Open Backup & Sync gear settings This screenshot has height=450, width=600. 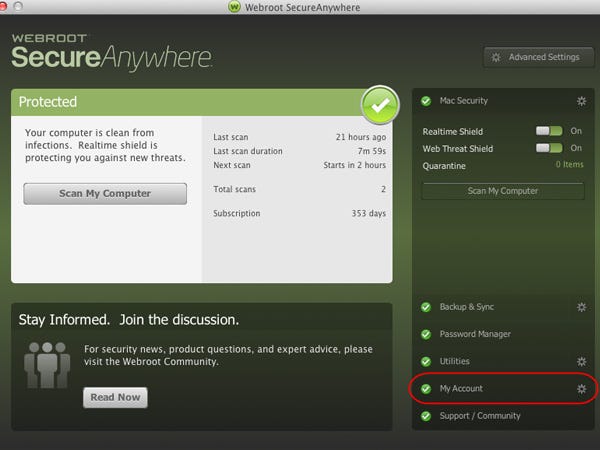coord(581,307)
